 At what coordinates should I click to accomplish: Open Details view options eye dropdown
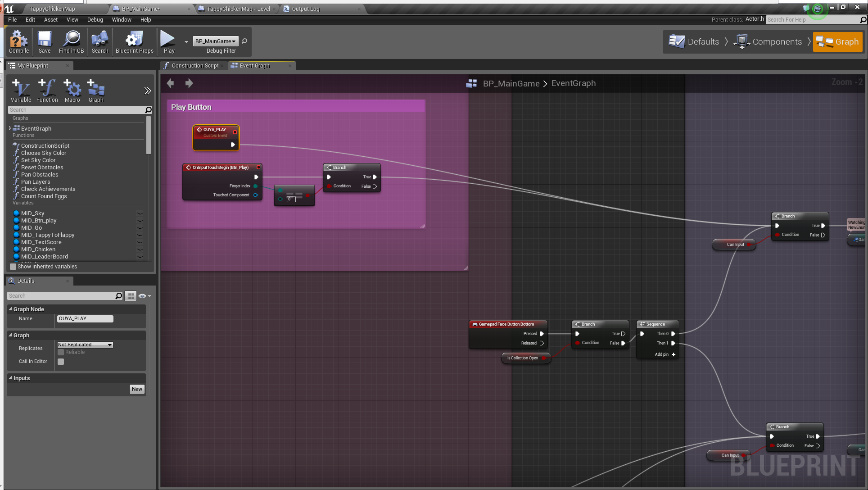(x=145, y=296)
